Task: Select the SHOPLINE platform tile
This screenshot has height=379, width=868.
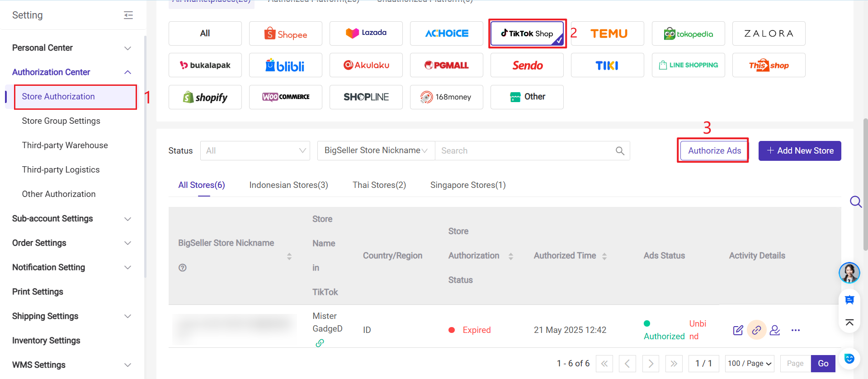Action: (x=366, y=97)
